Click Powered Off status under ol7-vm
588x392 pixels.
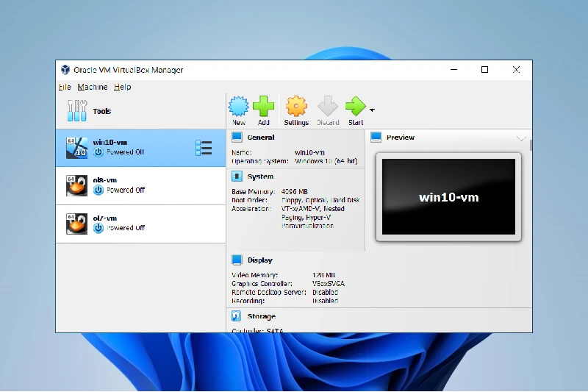(126, 228)
